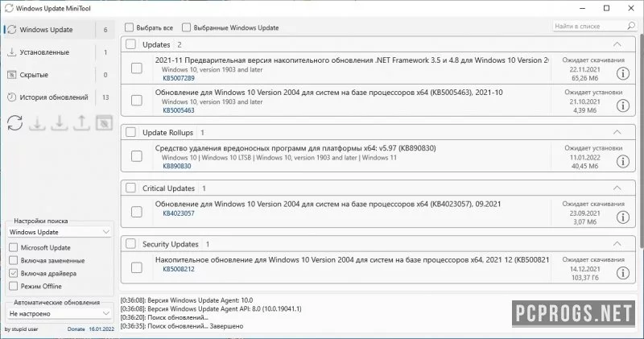This screenshot has width=644, height=339.
Task: Open info icon for KB890830 update
Action: point(622,162)
